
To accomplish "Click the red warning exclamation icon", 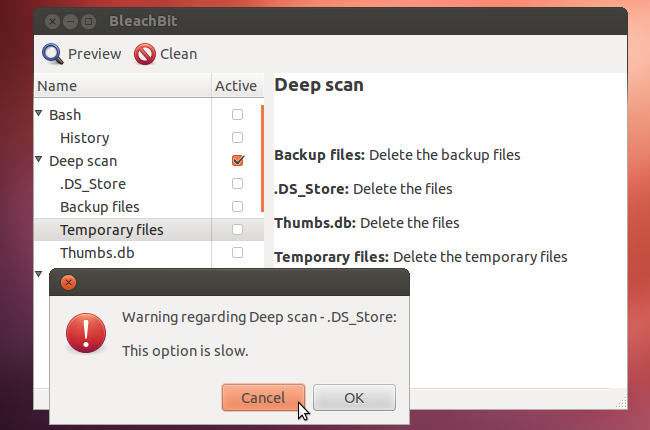I will [x=86, y=333].
